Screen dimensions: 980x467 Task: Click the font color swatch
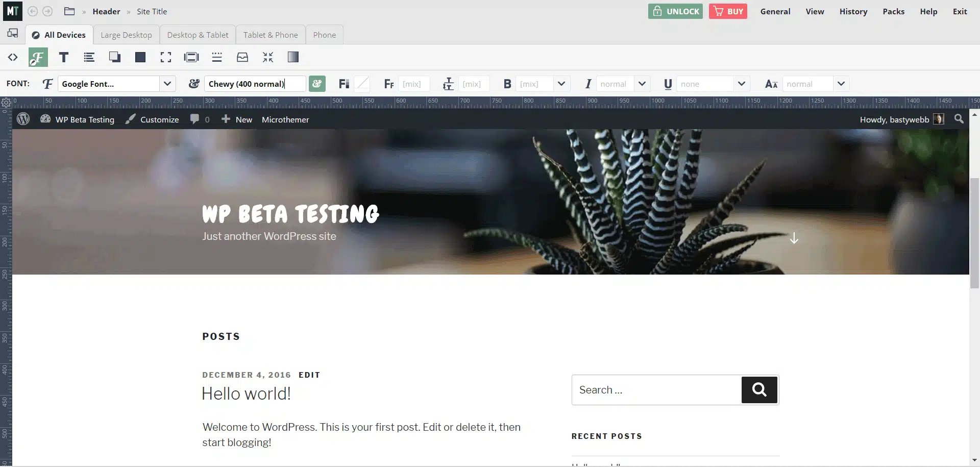click(362, 84)
